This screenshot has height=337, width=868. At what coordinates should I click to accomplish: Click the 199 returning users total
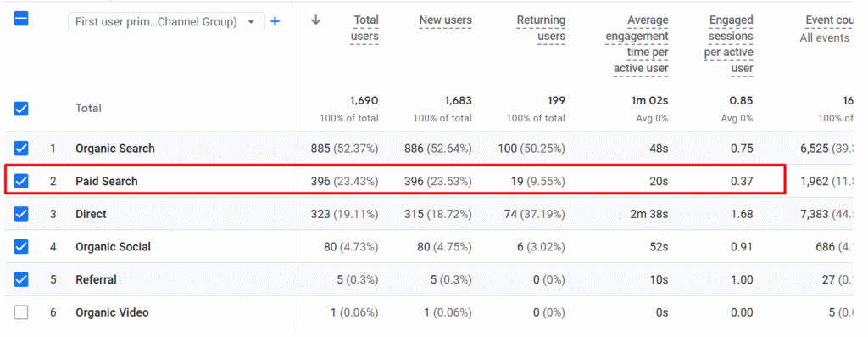pos(556,101)
